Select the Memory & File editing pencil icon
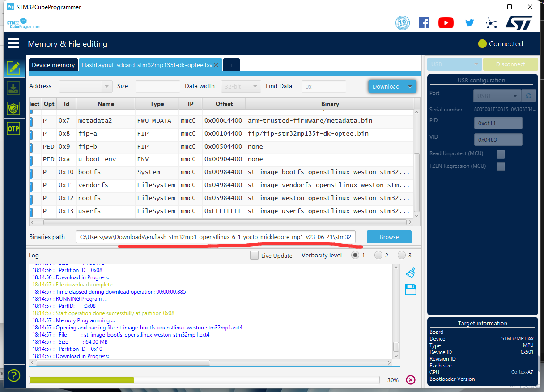This screenshot has width=544, height=392. (13, 68)
